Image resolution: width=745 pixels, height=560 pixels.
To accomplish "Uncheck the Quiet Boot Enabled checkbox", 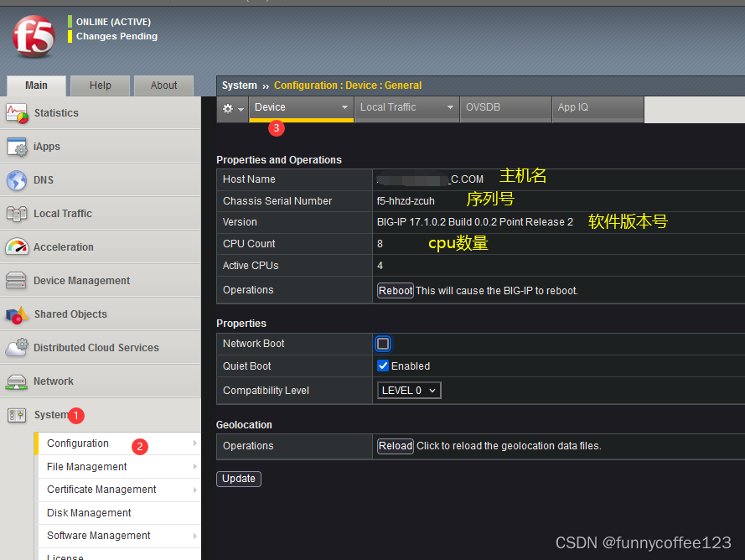I will point(383,366).
